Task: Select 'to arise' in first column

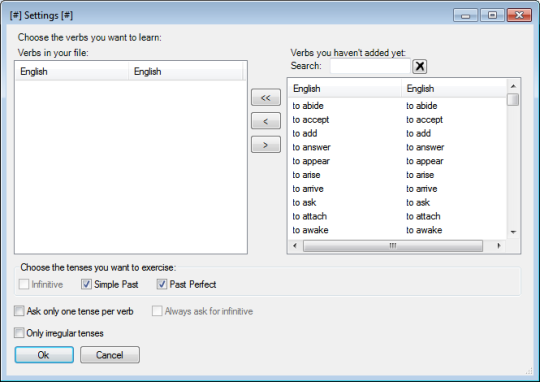Action: pos(306,175)
